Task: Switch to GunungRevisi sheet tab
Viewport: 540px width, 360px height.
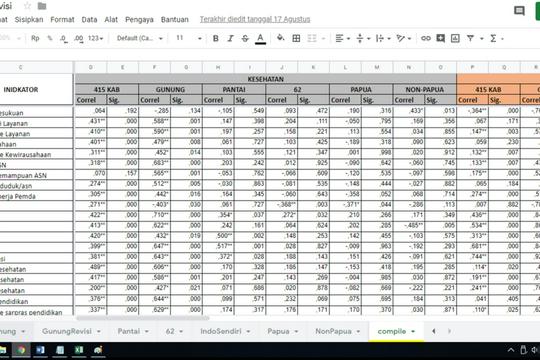Action: [67, 331]
